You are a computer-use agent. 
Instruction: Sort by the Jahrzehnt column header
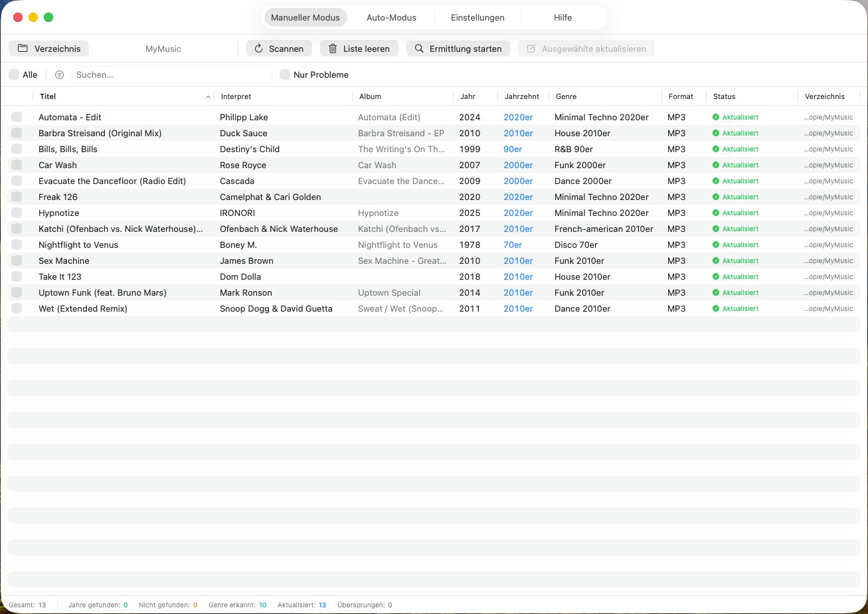pos(523,97)
